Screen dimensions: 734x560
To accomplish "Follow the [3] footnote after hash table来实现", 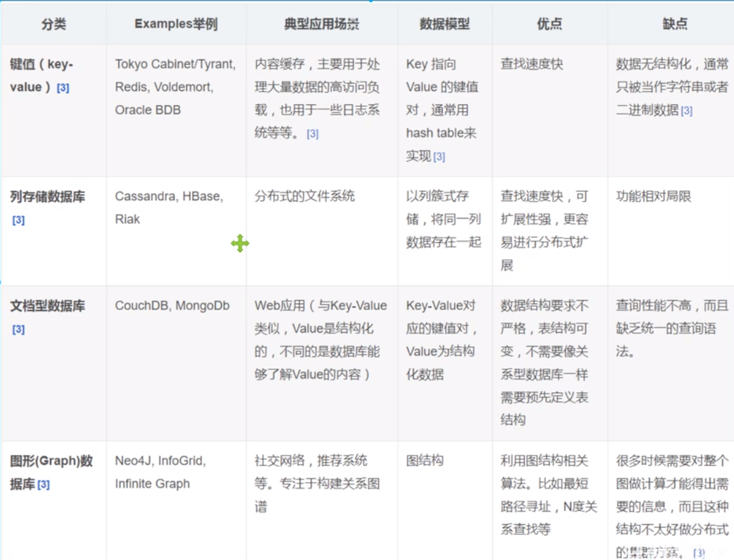I will click(x=439, y=157).
